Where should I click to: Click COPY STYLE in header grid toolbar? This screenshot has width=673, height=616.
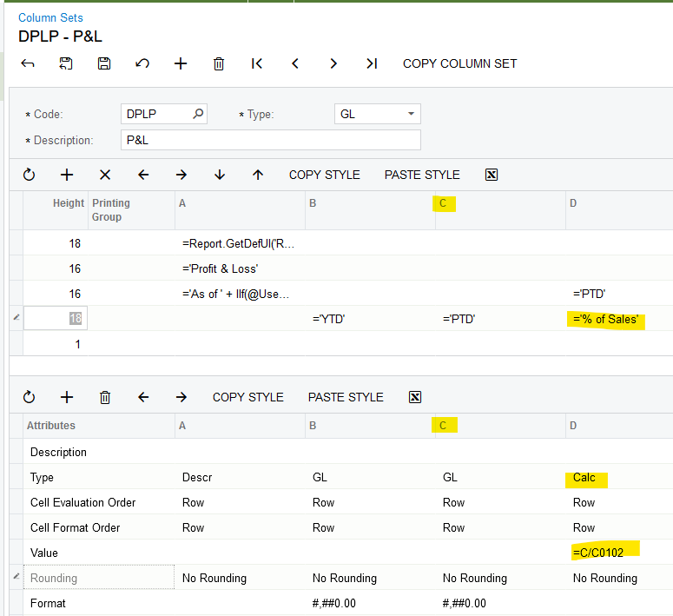(325, 175)
